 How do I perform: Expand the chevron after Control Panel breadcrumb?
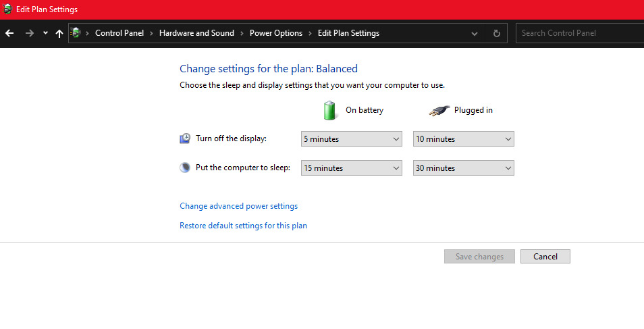point(152,33)
